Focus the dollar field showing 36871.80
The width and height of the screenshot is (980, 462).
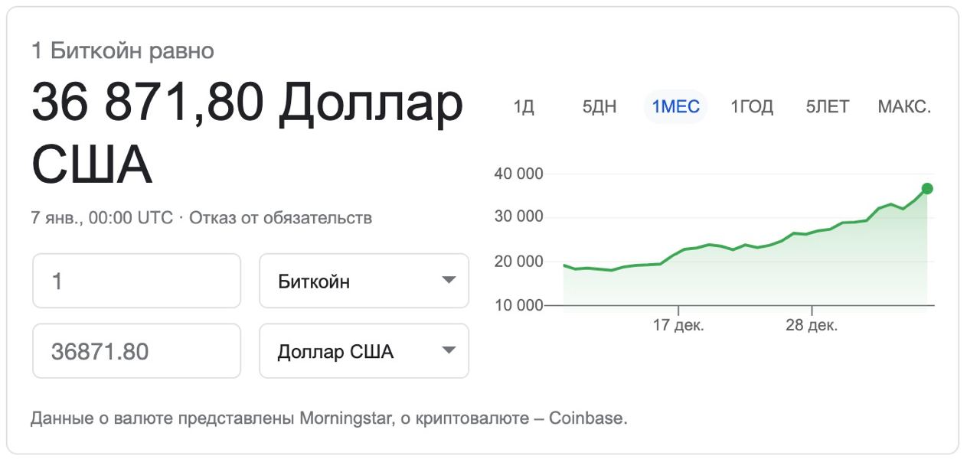[x=136, y=351]
